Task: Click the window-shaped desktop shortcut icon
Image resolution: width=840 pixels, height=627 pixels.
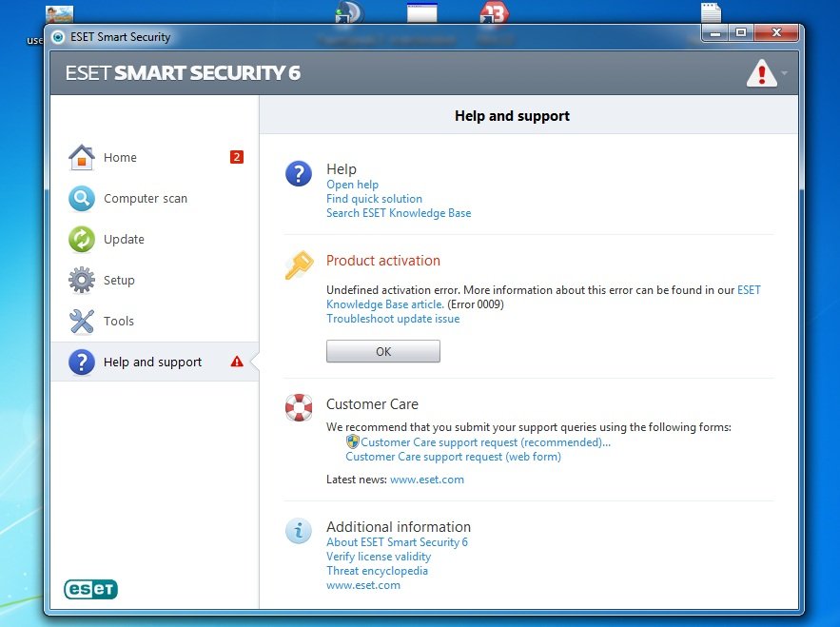Action: [422, 11]
